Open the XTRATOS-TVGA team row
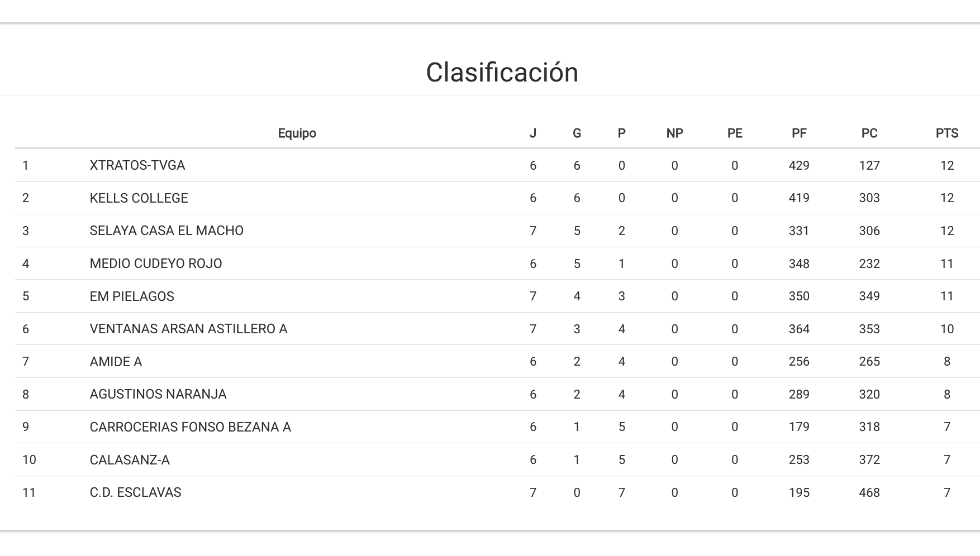The width and height of the screenshot is (980, 556). (x=137, y=165)
